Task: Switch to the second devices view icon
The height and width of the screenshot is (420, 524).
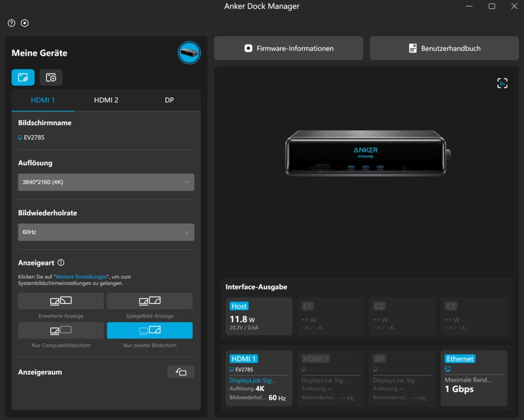Action: point(51,78)
